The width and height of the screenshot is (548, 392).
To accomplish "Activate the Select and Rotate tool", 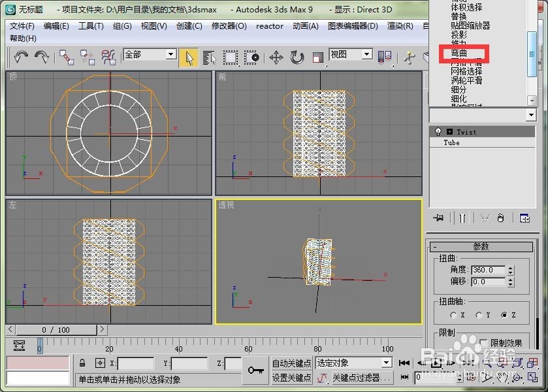I will tap(297, 57).
